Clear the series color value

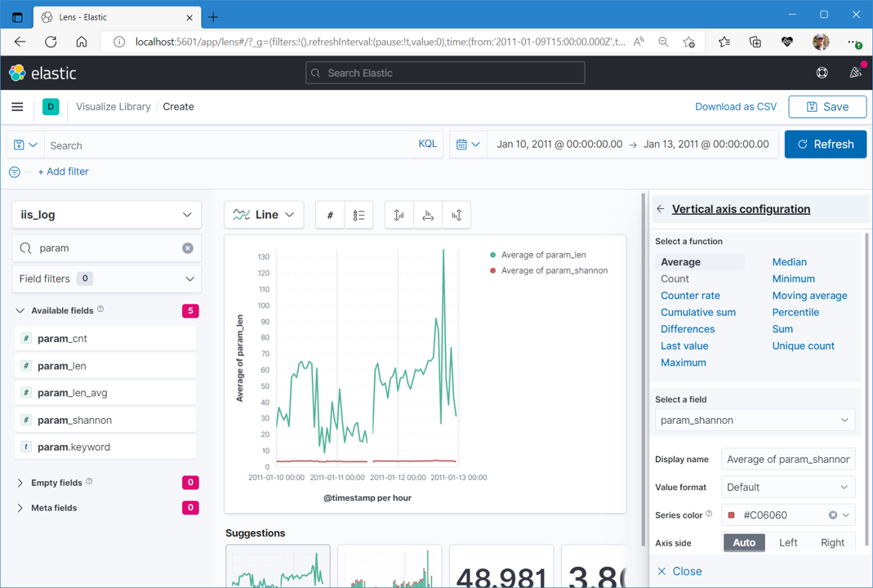tap(833, 515)
